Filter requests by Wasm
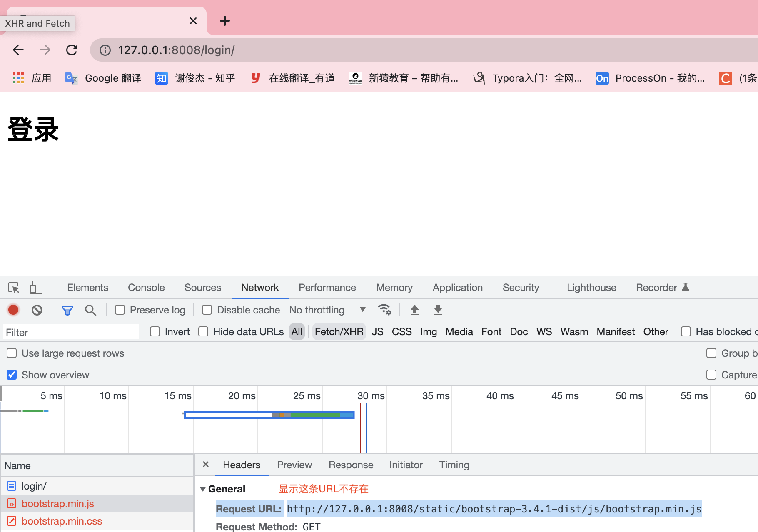Image resolution: width=758 pixels, height=532 pixels. point(574,332)
